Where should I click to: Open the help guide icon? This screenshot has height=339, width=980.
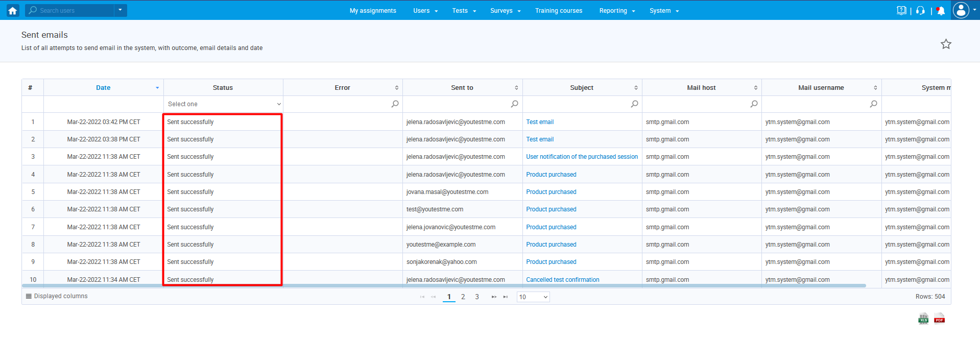901,11
